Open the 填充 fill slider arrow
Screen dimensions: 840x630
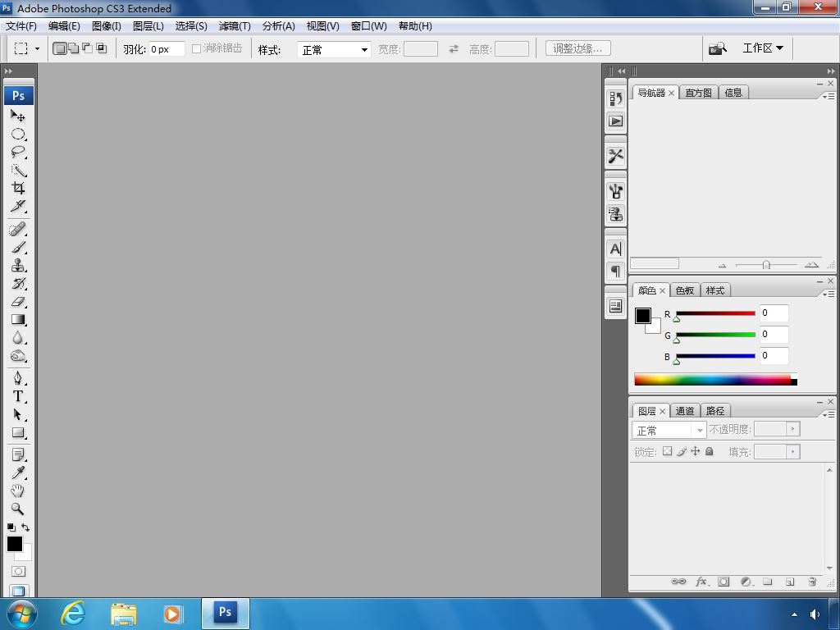pos(793,452)
